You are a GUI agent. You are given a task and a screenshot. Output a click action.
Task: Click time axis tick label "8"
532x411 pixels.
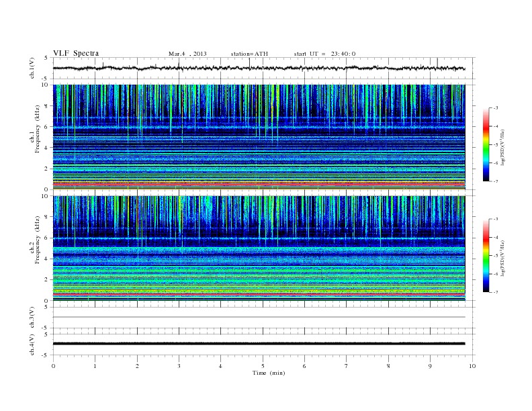pyautogui.click(x=388, y=366)
